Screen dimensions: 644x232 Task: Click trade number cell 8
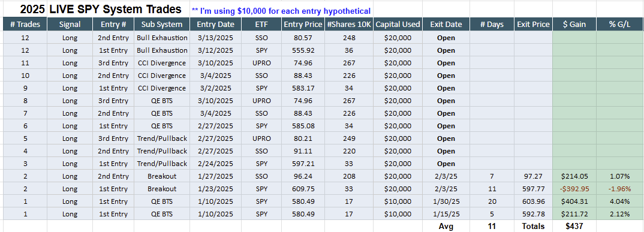point(25,101)
